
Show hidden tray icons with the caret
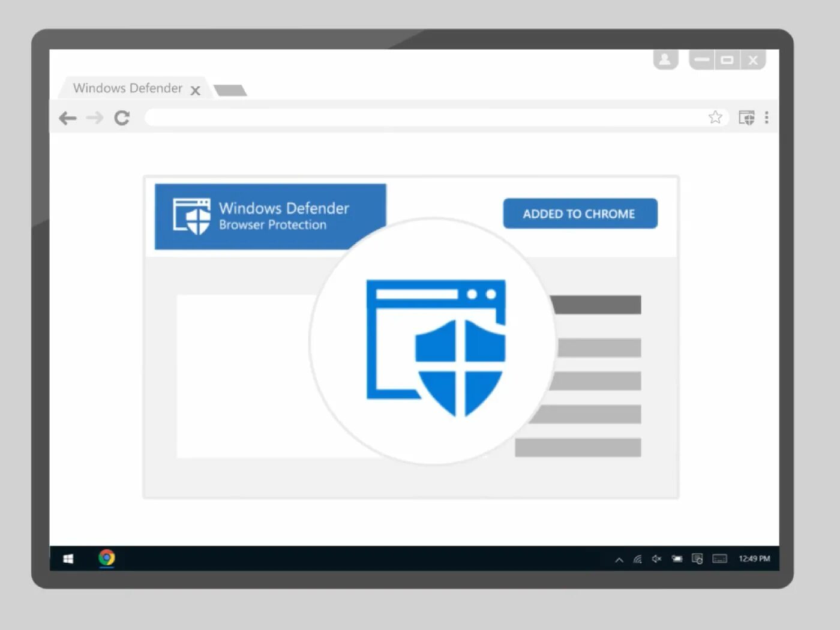pos(619,560)
